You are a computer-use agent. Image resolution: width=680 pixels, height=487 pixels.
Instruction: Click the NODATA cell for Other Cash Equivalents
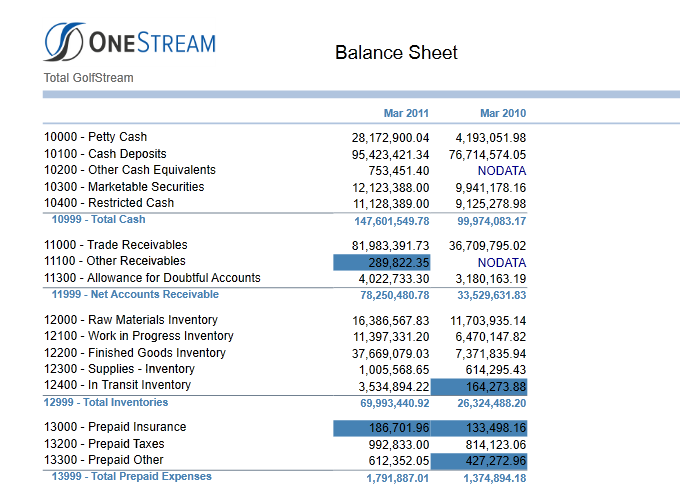502,171
